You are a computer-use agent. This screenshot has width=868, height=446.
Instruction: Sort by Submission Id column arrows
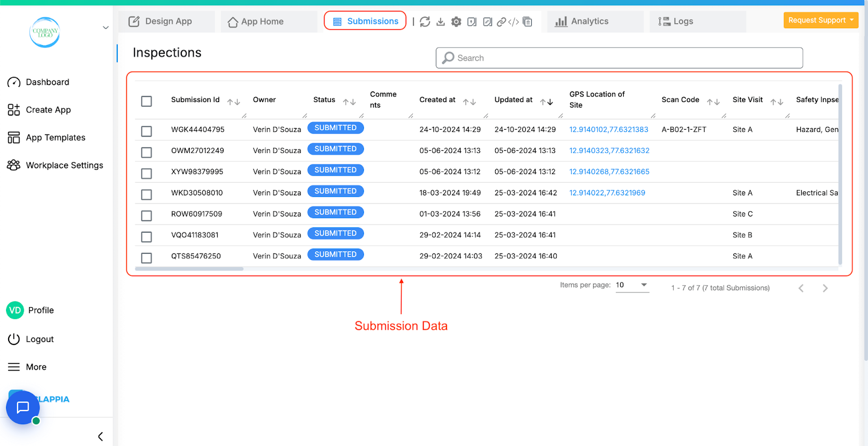tap(233, 101)
